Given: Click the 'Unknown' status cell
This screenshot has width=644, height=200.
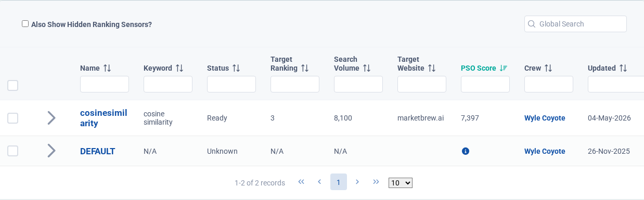Looking at the screenshot, I should point(222,151).
